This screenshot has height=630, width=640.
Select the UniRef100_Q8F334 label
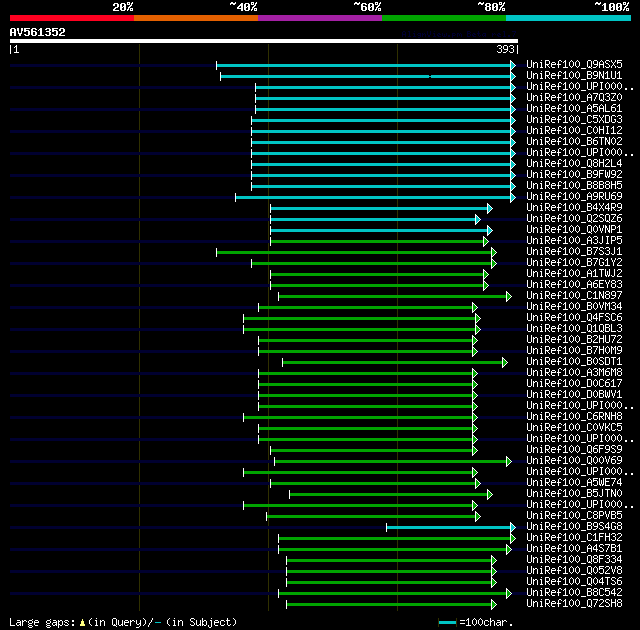574,560
